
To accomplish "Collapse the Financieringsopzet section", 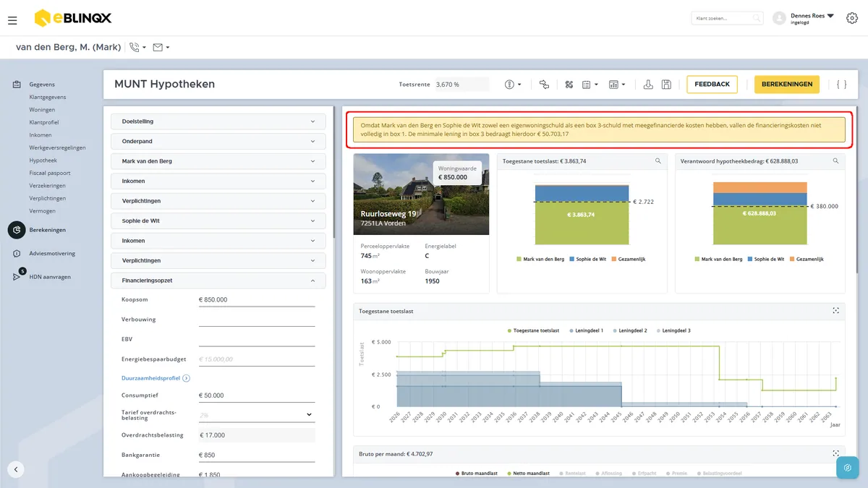I will coord(218,281).
